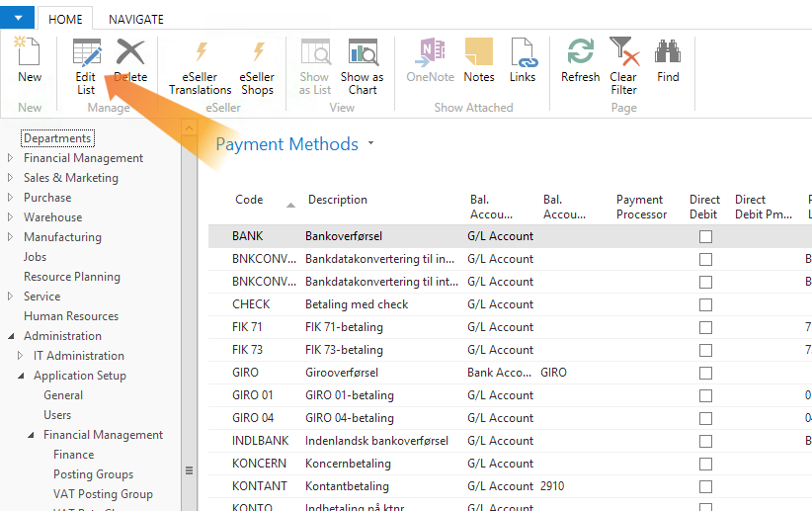Toggle Direct Debit for KONTANT row
Image resolution: width=812 pixels, height=511 pixels.
(x=705, y=486)
